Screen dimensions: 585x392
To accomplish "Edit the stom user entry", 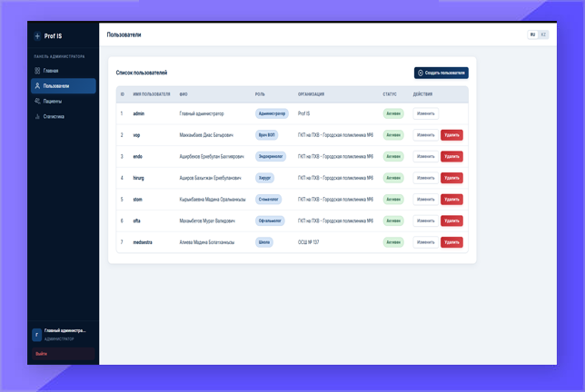I will 425,199.
